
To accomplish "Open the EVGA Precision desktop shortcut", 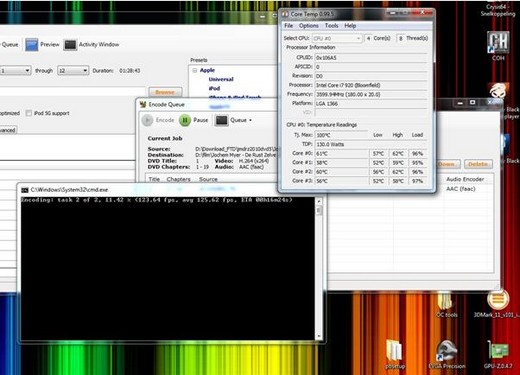I will pos(447,355).
